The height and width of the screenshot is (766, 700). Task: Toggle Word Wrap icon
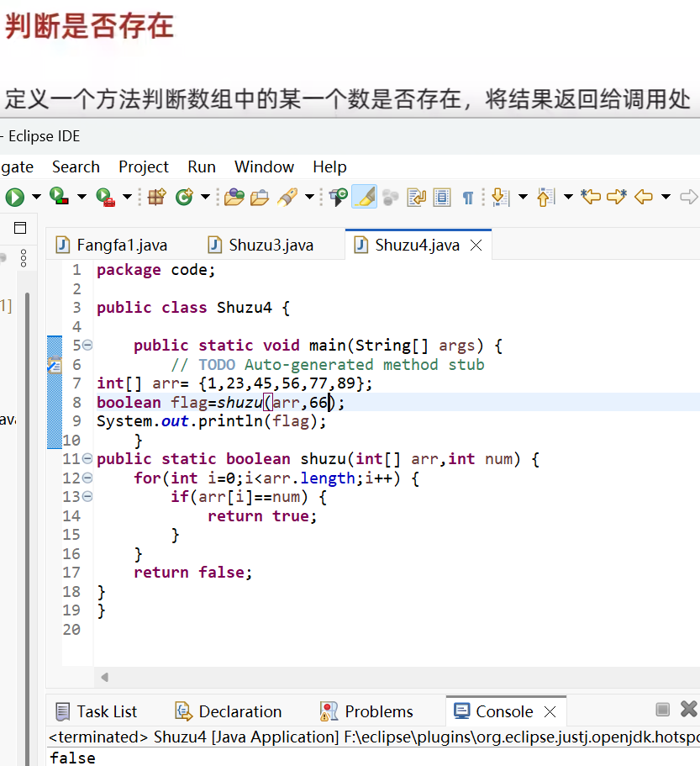coord(417,198)
